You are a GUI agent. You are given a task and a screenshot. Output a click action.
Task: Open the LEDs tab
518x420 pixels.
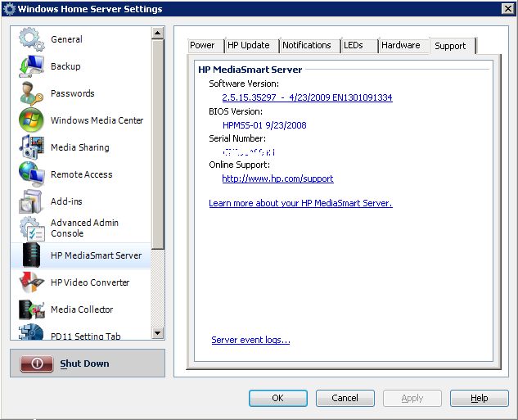pos(359,45)
